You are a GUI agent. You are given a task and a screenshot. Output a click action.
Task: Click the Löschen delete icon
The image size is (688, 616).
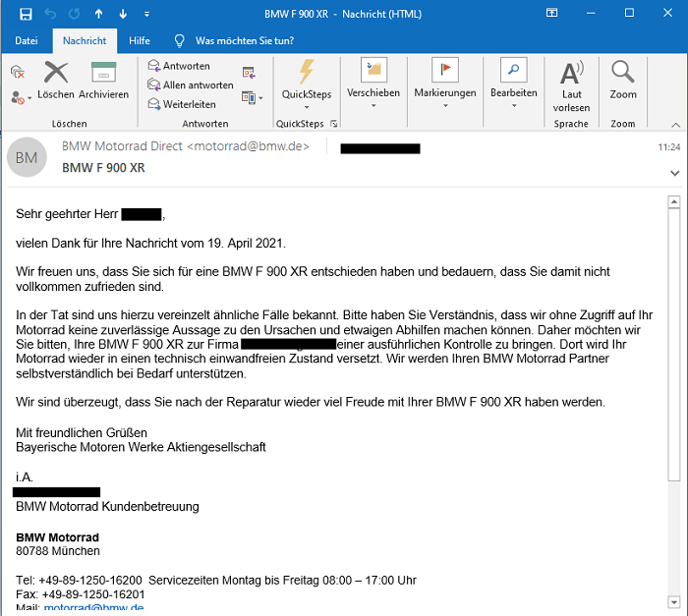(57, 79)
